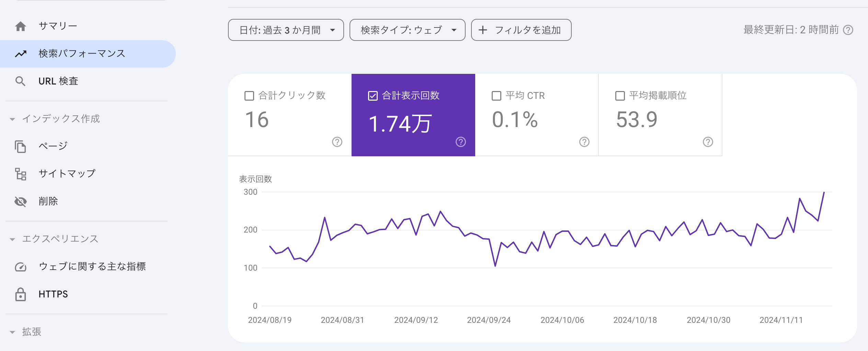This screenshot has height=351, width=868.
Task: Open サマリー in the sidebar
Action: click(88, 26)
